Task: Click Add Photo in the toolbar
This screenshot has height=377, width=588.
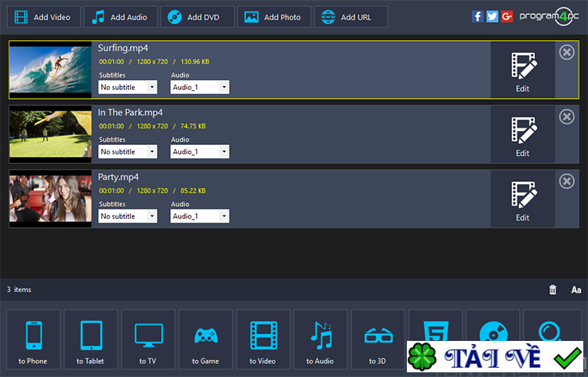Action: (274, 17)
